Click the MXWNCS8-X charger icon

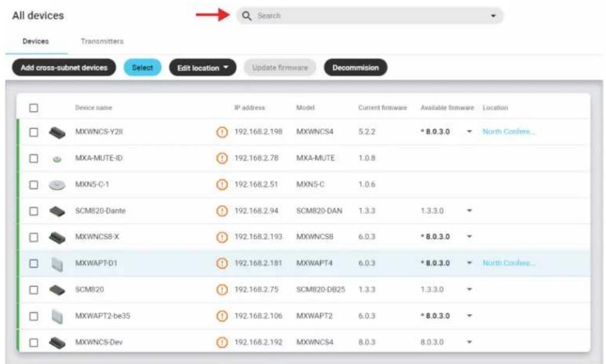click(x=57, y=237)
